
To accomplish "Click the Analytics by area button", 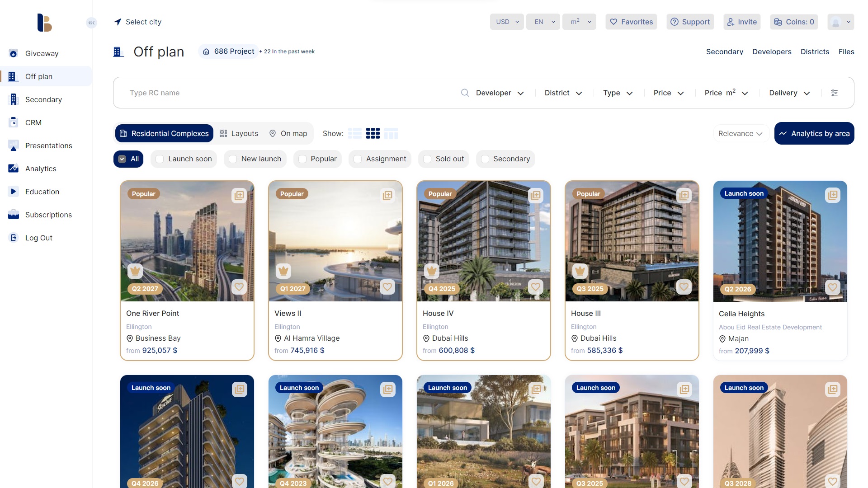I will coord(814,133).
